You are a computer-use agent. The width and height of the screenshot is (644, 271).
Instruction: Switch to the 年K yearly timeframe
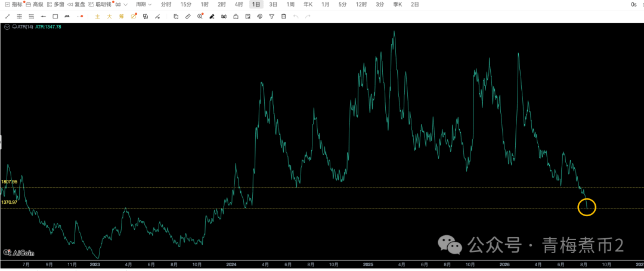(x=308, y=5)
